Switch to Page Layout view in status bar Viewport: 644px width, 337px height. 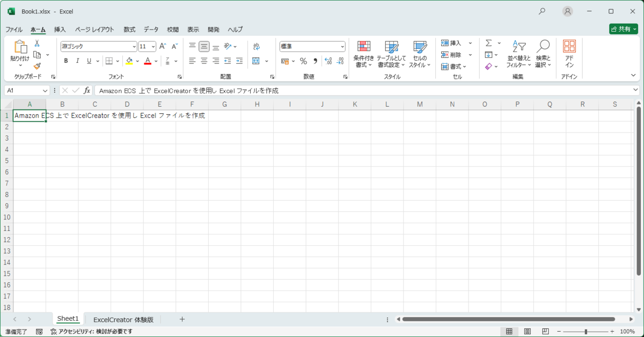click(x=527, y=332)
